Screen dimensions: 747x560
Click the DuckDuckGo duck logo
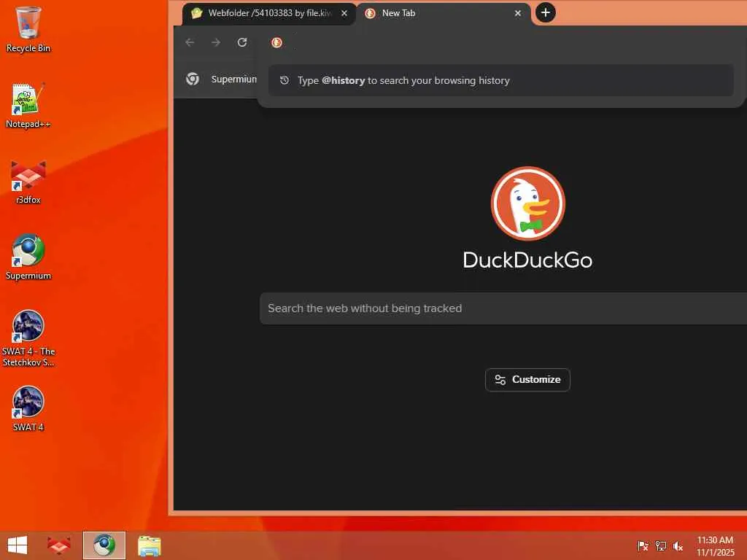(x=528, y=203)
